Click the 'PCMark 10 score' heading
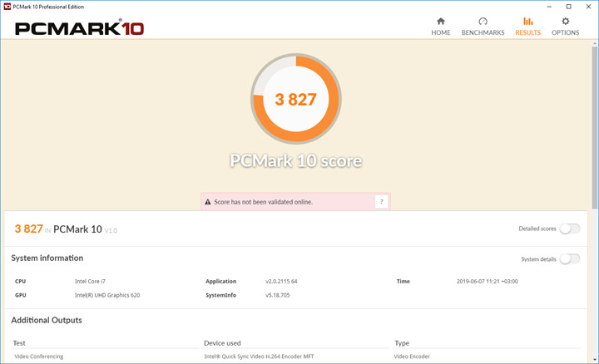Screen dimensions: 599x364 point(296,160)
